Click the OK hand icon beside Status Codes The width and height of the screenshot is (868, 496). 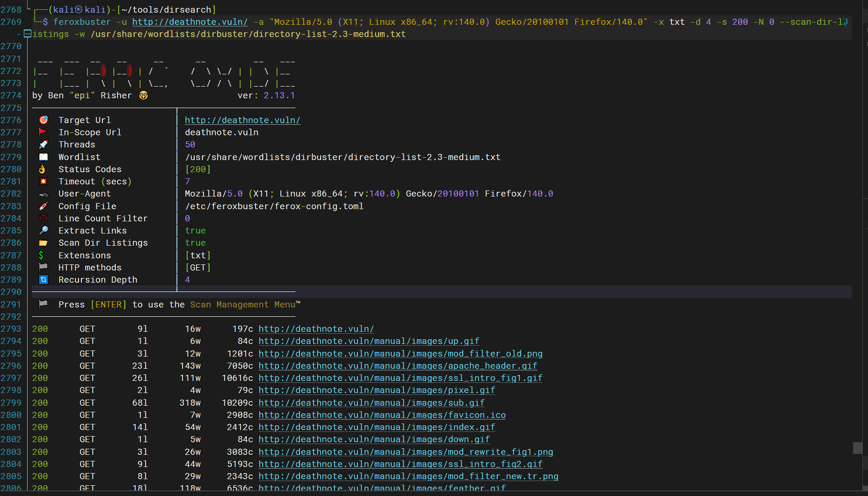[43, 169]
